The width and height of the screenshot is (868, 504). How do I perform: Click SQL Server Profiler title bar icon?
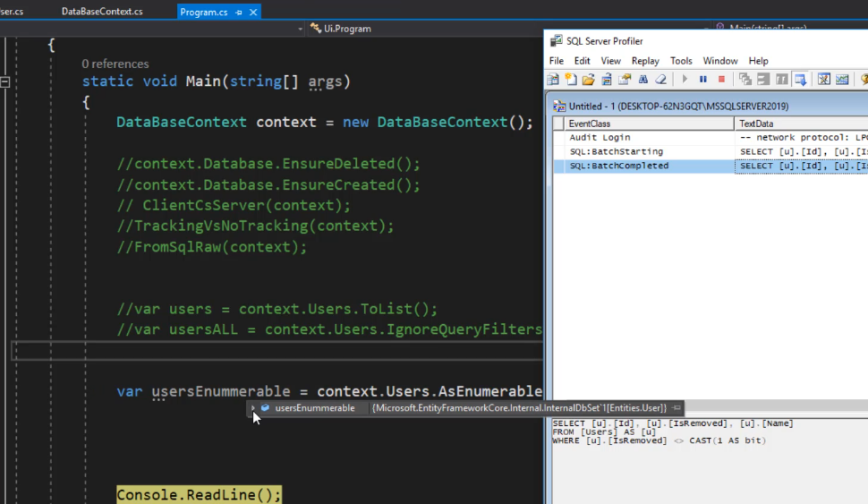tap(556, 40)
